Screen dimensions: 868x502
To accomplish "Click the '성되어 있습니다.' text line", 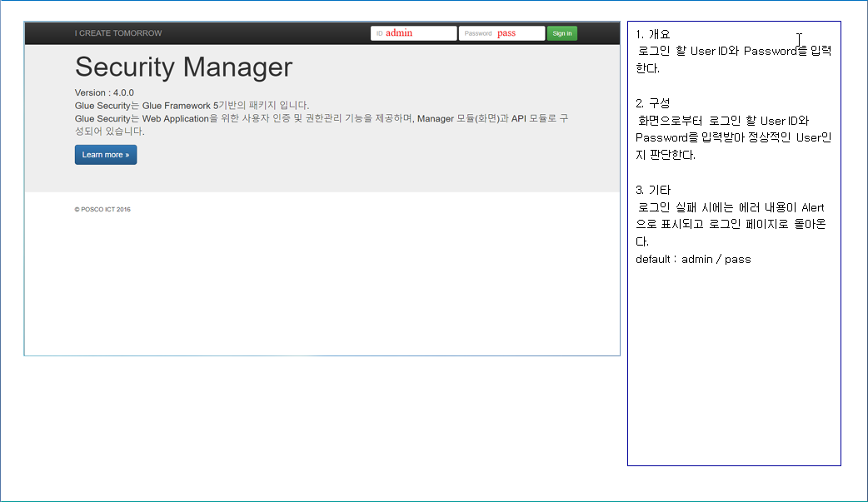I will (109, 132).
